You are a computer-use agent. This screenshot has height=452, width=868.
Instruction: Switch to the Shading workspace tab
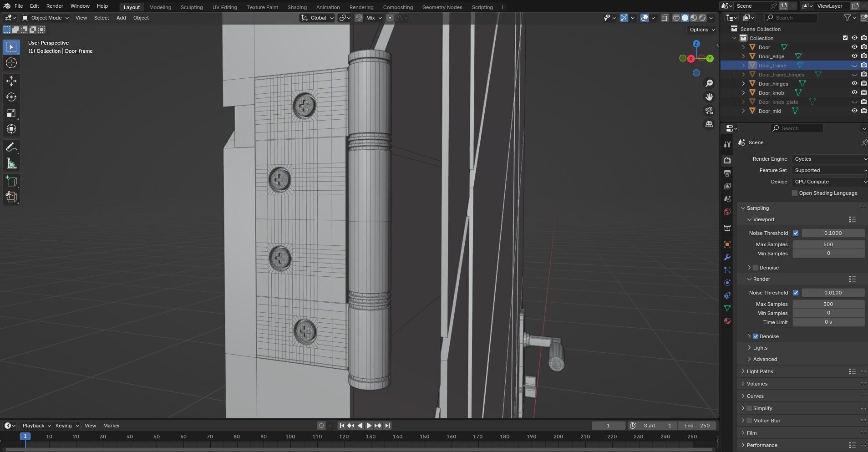(x=297, y=7)
